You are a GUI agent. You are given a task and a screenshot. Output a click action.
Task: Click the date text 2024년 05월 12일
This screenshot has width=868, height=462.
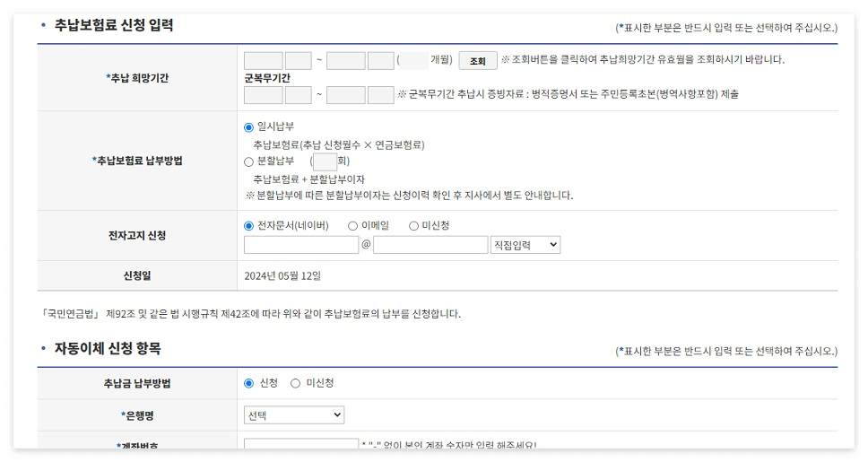click(x=282, y=276)
